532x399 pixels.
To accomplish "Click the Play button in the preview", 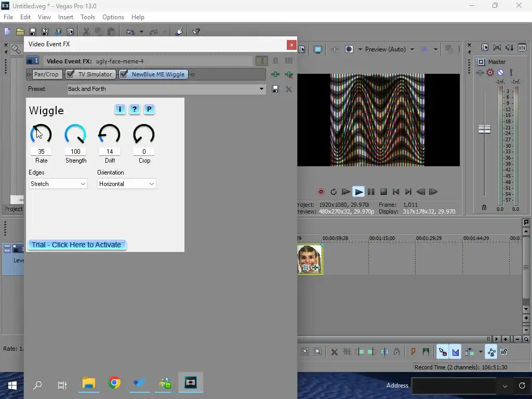I will click(x=358, y=192).
